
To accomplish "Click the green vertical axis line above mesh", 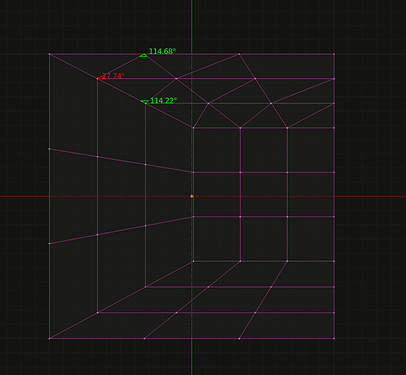I will point(192,25).
